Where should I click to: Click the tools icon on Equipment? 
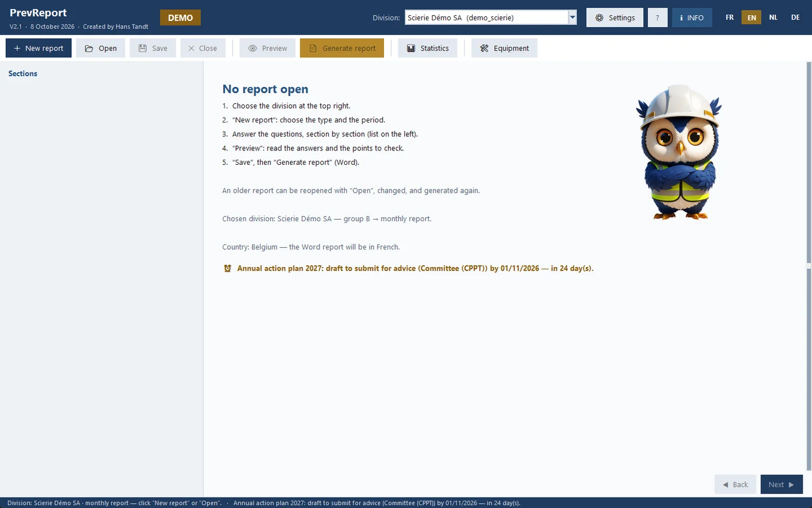click(x=484, y=48)
